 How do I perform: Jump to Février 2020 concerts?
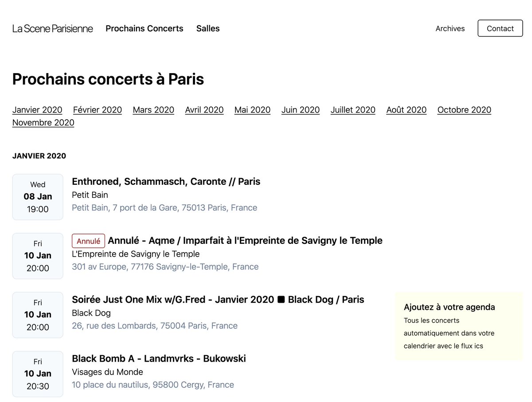(98, 110)
